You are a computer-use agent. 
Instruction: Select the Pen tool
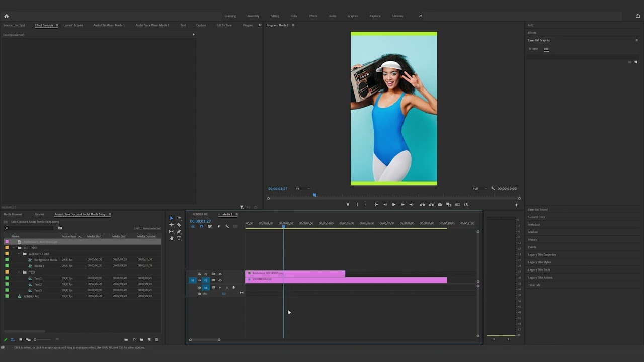click(x=179, y=232)
